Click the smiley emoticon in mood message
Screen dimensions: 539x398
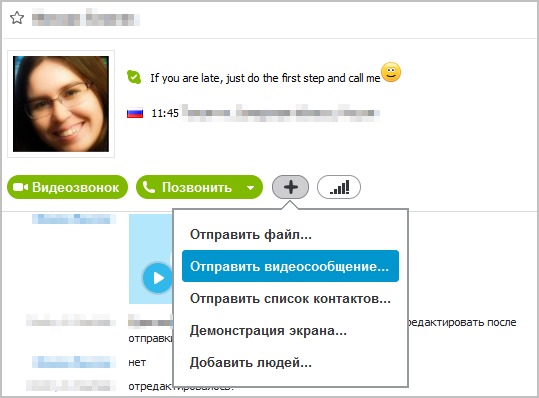pyautogui.click(x=391, y=72)
